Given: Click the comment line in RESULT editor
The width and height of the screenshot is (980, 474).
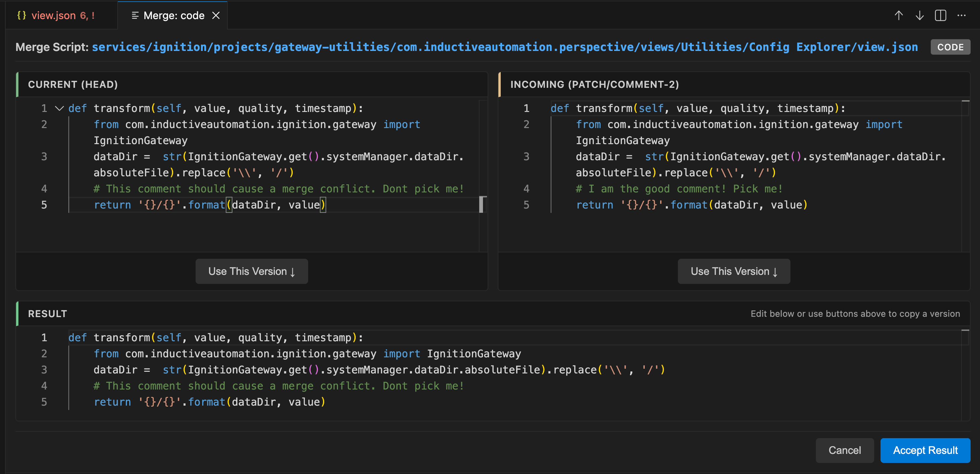Looking at the screenshot, I should click(x=278, y=386).
